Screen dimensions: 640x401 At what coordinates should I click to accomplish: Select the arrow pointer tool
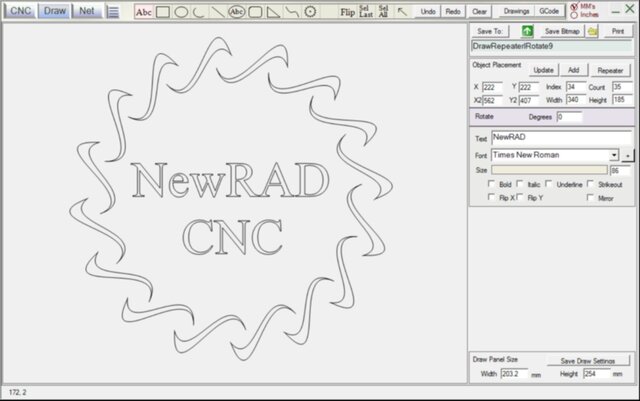coord(402,12)
